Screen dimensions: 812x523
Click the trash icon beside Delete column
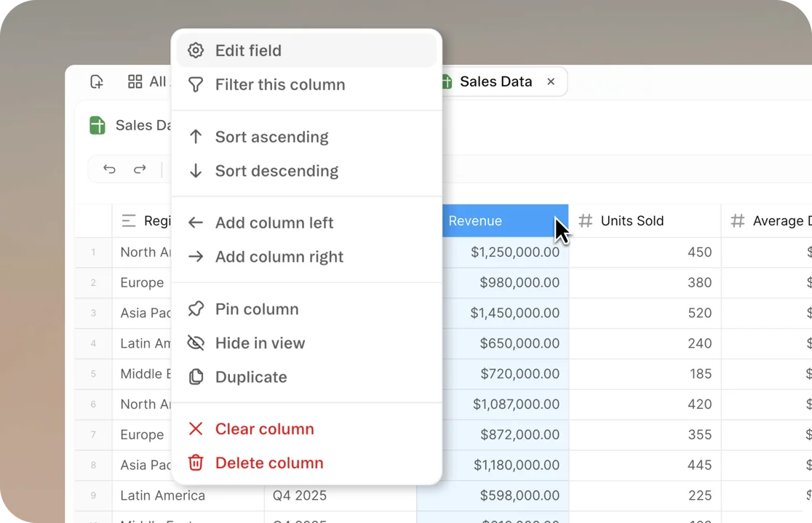(195, 463)
